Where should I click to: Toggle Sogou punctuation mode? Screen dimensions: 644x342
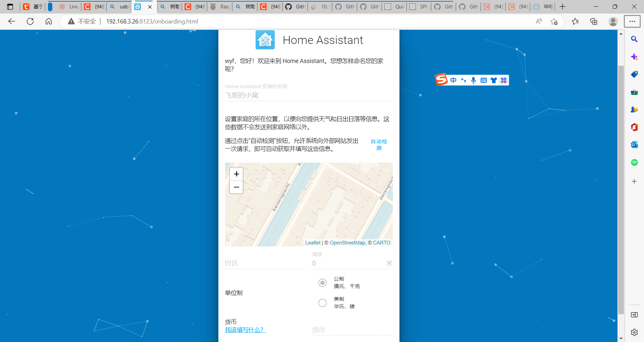(463, 80)
